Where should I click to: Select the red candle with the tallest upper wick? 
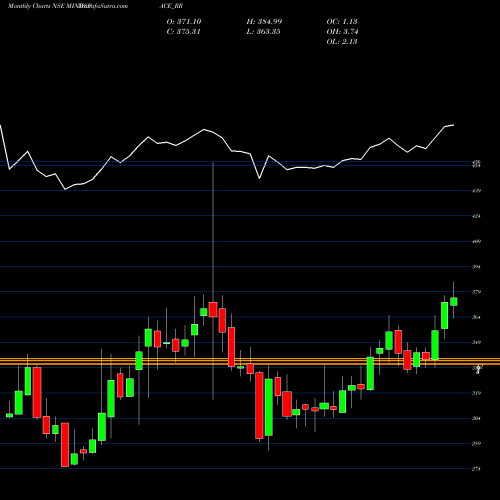213,309
